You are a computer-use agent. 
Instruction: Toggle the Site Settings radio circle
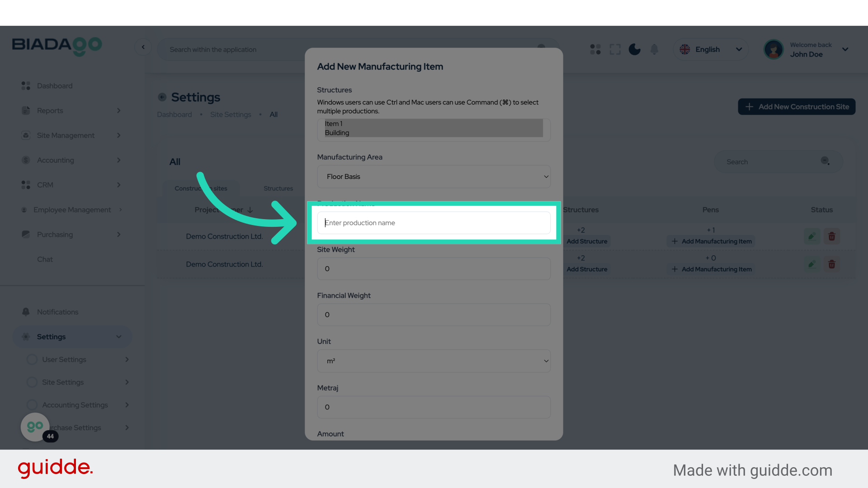pos(32,382)
